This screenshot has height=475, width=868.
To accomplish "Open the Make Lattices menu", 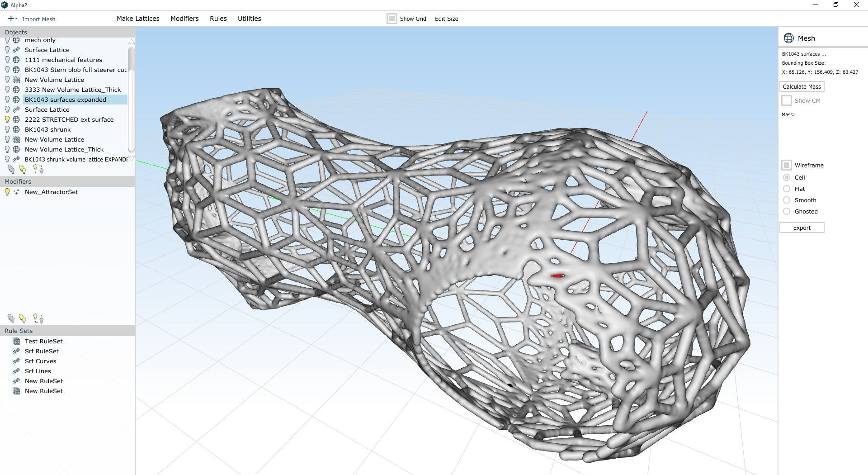I will (x=138, y=19).
